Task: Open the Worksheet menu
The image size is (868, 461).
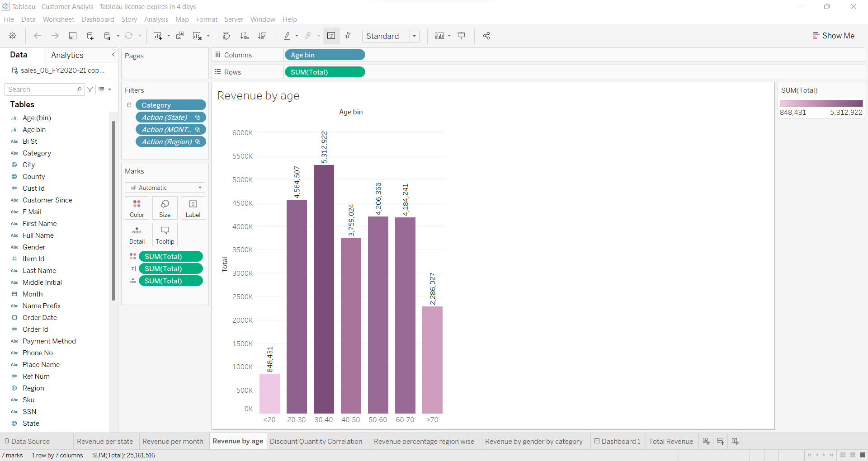Action: (58, 19)
